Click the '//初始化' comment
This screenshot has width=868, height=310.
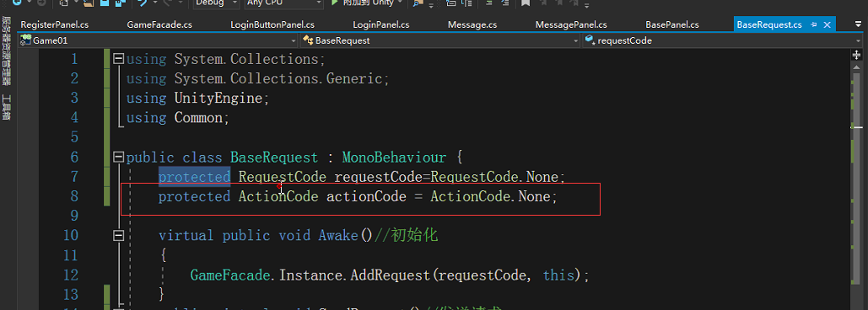tap(407, 235)
